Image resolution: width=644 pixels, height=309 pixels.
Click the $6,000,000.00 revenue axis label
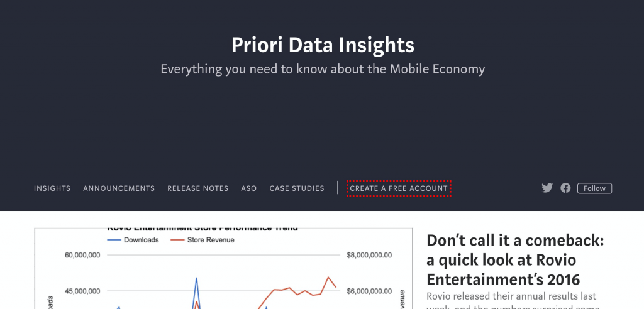coord(369,291)
